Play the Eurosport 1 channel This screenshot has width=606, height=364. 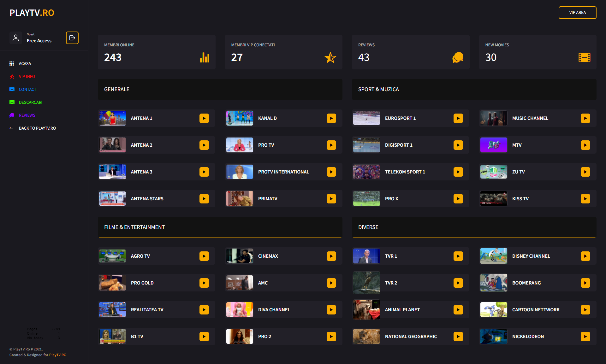pyautogui.click(x=458, y=118)
